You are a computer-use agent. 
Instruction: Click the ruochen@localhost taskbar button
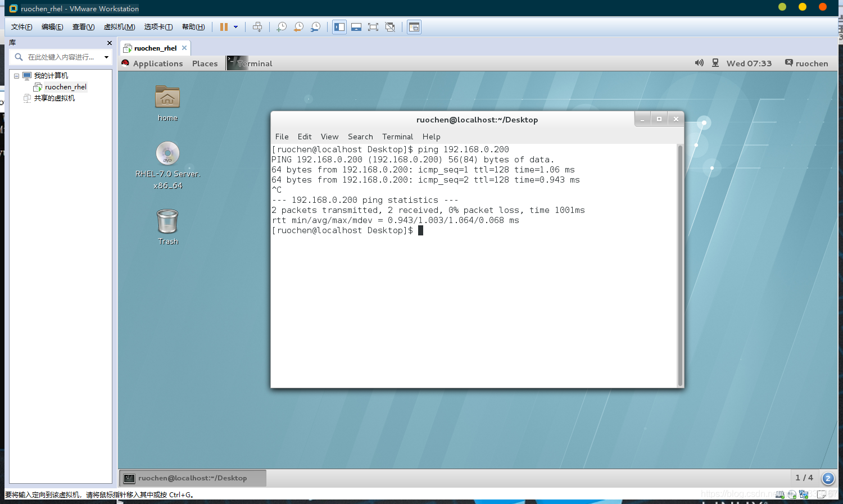193,478
